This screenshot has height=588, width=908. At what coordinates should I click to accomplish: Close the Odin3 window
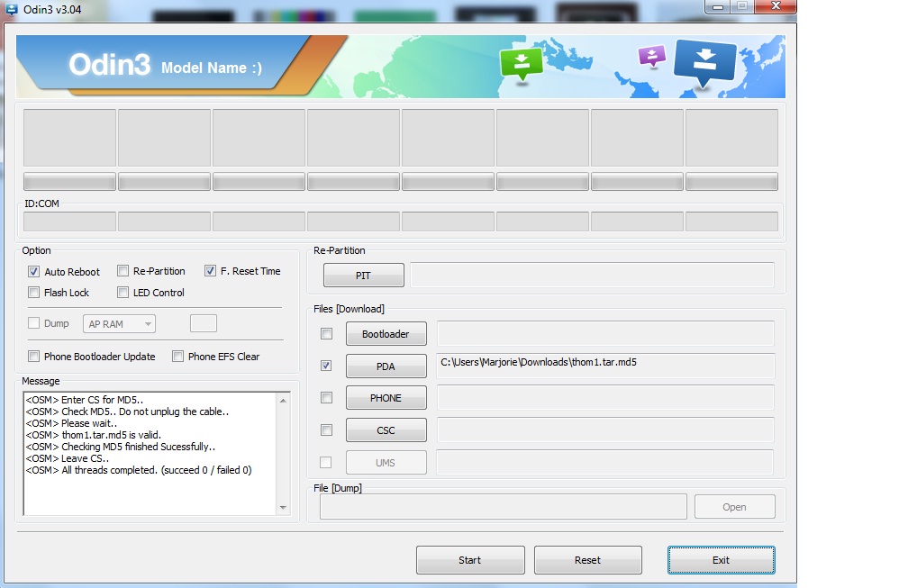pos(776,6)
